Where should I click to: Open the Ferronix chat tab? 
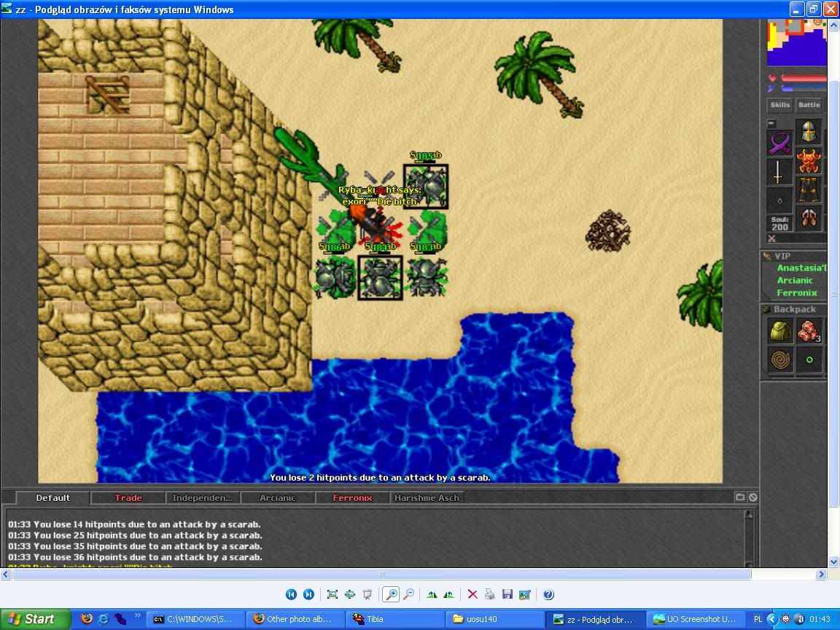coord(352,498)
